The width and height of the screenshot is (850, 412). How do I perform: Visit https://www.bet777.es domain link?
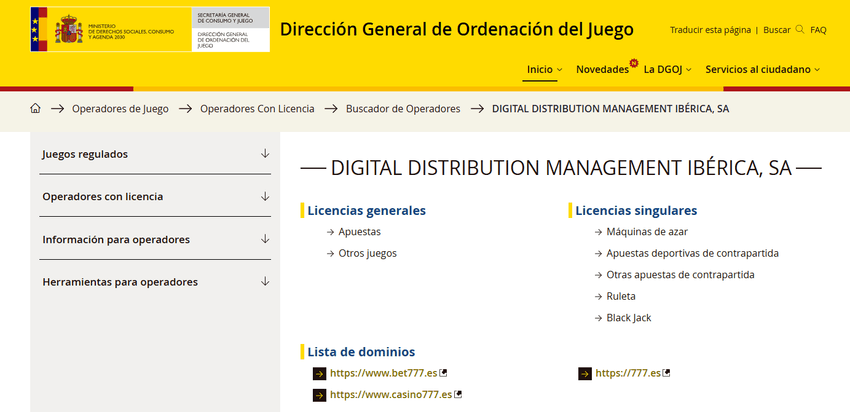point(383,373)
